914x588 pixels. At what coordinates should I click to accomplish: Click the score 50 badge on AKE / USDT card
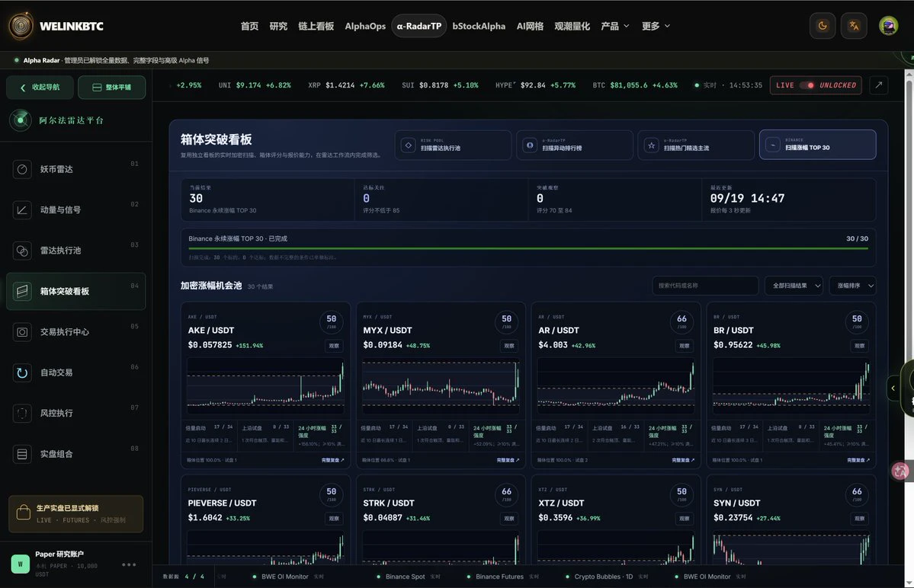[x=331, y=321]
